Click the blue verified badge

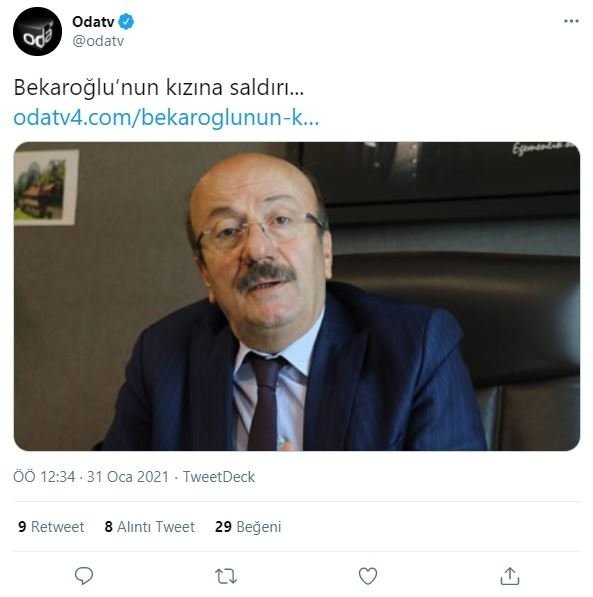point(126,22)
